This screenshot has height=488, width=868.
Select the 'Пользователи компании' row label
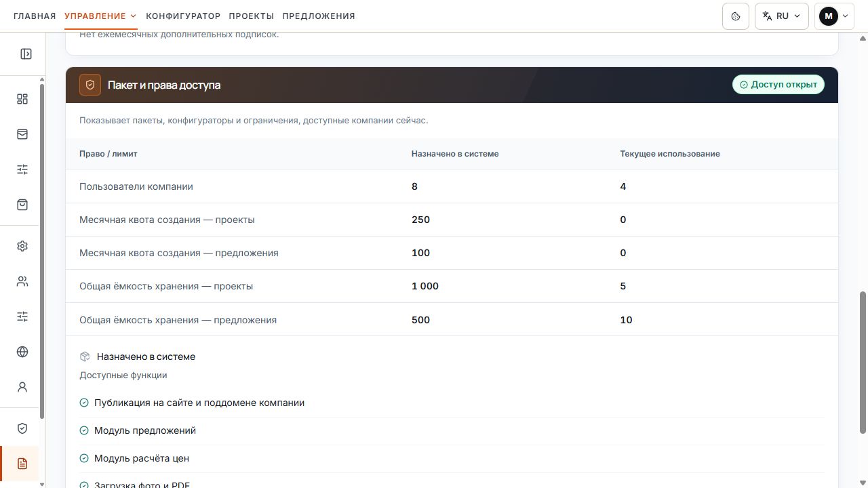(136, 186)
